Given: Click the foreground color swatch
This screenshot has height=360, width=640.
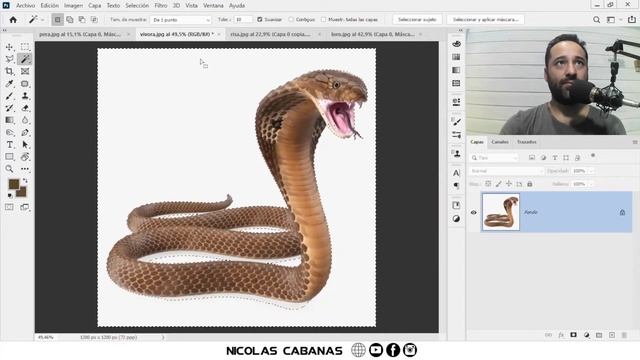Looking at the screenshot, I should (x=13, y=184).
